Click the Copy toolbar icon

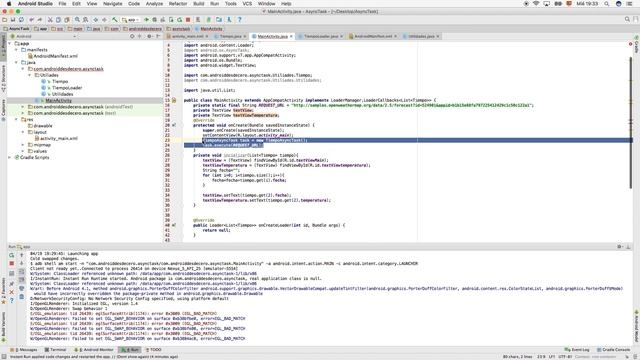[x=58, y=19]
